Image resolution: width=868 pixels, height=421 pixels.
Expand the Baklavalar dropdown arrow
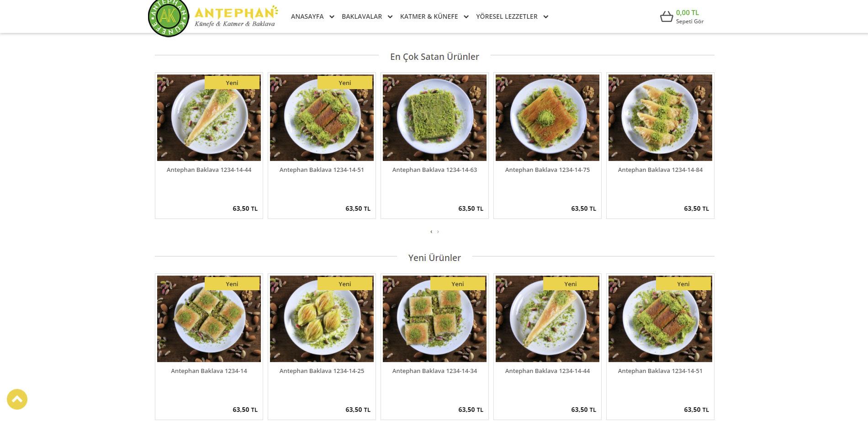point(390,17)
